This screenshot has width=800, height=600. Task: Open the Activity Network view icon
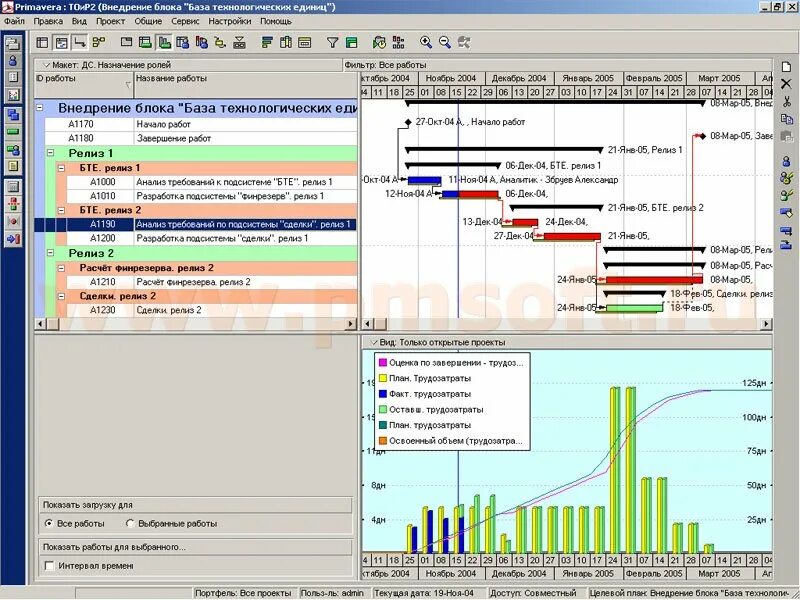(98, 43)
